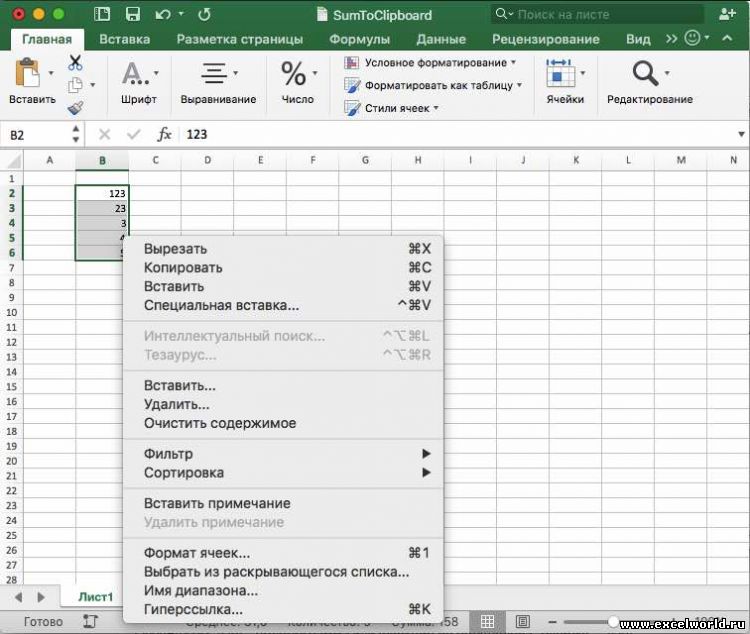The height and width of the screenshot is (634, 750).
Task: Select the Лист1 sheet tab
Action: point(96,597)
